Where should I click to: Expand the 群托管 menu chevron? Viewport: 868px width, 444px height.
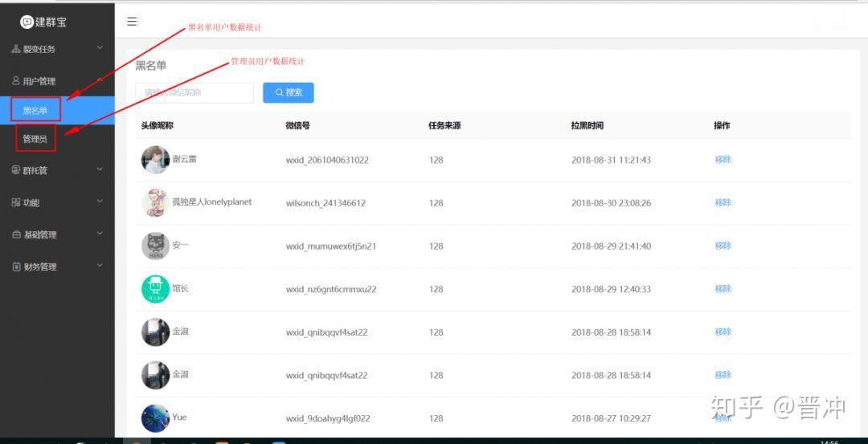pos(100,169)
